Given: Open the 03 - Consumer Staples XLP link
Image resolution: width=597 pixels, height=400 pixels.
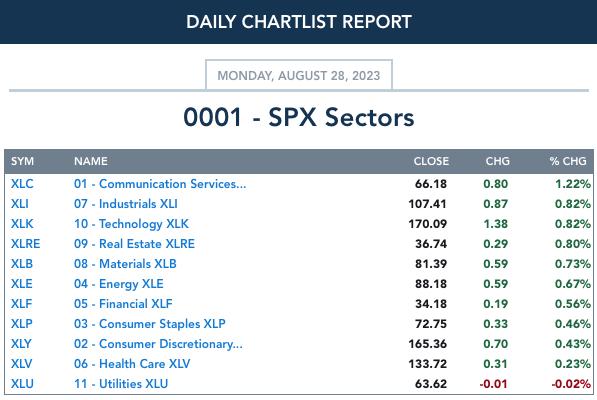Looking at the screenshot, I should click(150, 324).
